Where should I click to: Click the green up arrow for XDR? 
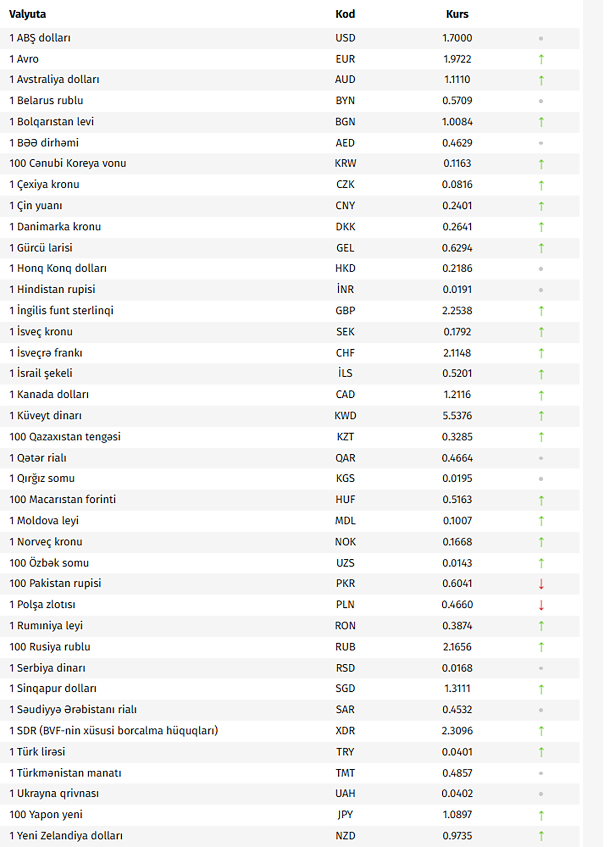coord(541,730)
